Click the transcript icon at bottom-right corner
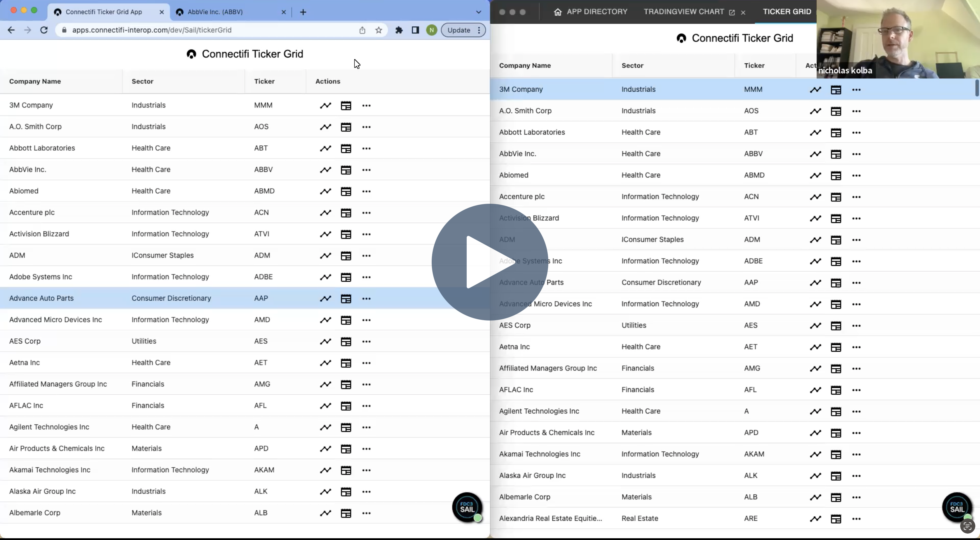Image resolution: width=980 pixels, height=540 pixels. (968, 526)
